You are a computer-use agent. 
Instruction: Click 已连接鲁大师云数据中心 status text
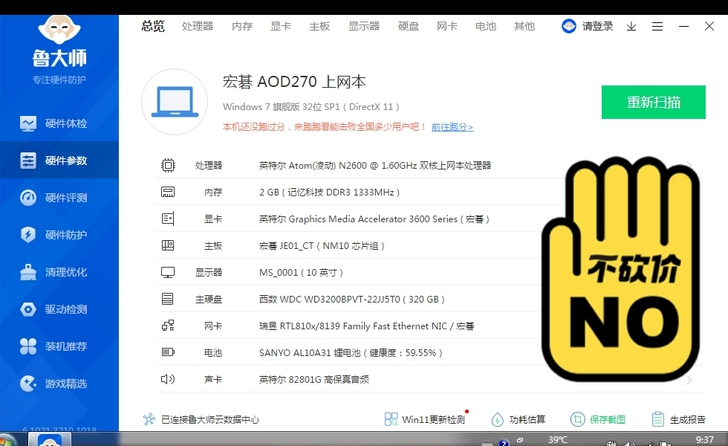tap(210, 420)
